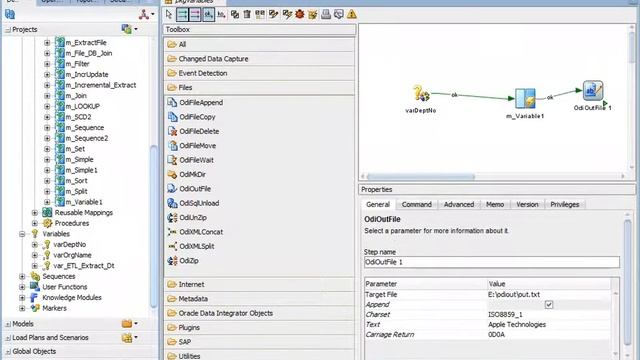
Task: Click the red bug debug icon
Action: [x=300, y=15]
